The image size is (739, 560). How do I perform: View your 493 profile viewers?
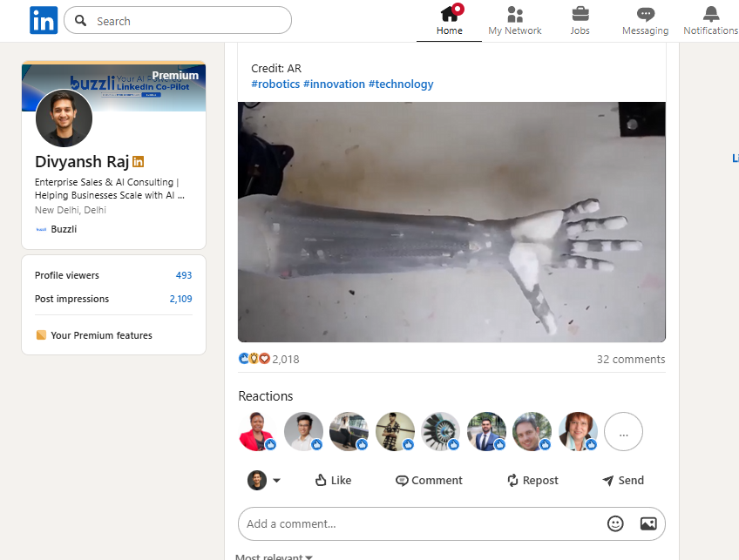point(184,274)
